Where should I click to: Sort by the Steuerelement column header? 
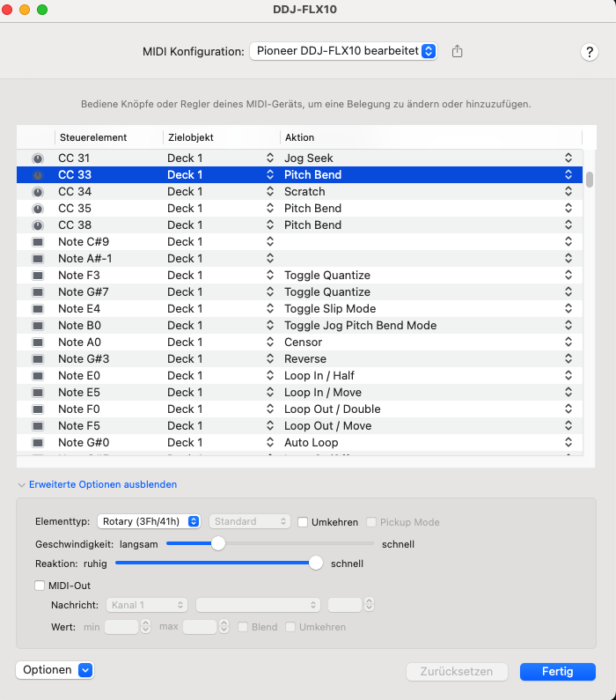92,137
